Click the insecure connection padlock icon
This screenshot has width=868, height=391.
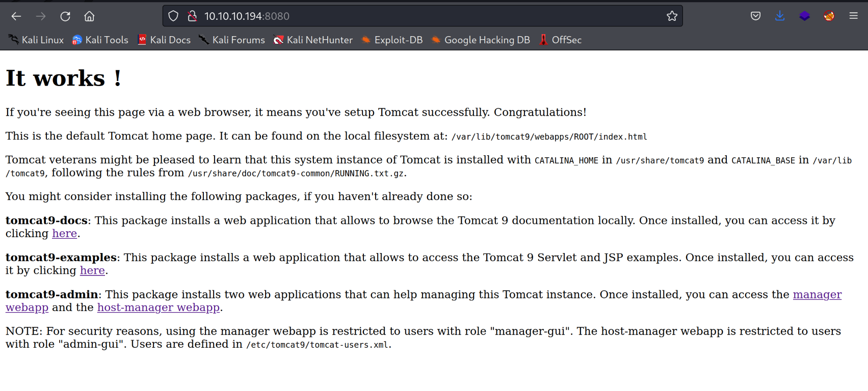point(192,16)
